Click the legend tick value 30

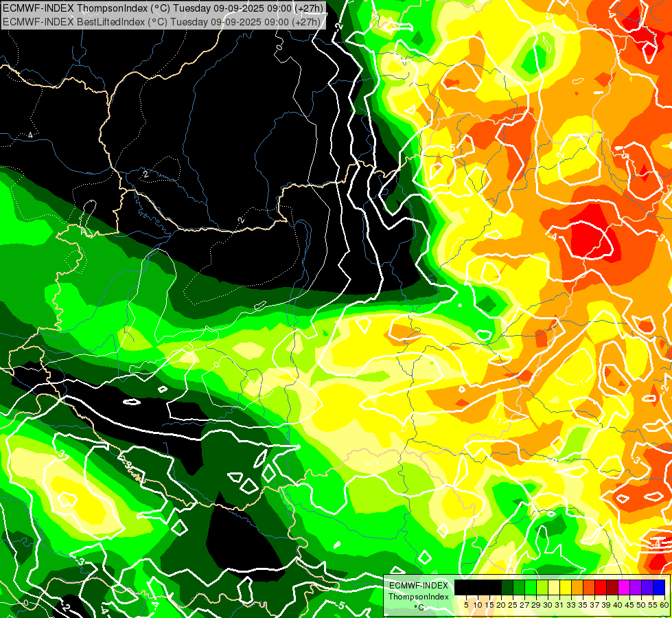pos(548,605)
